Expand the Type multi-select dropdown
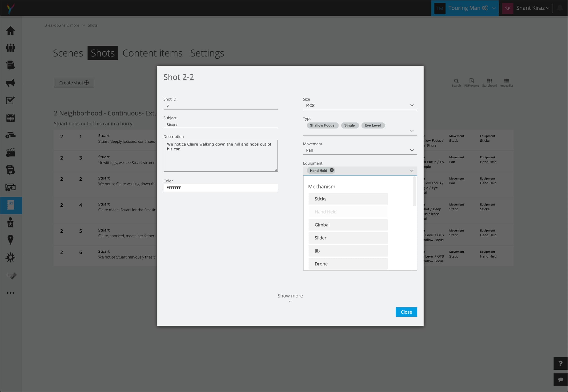The image size is (568, 392). click(x=412, y=131)
